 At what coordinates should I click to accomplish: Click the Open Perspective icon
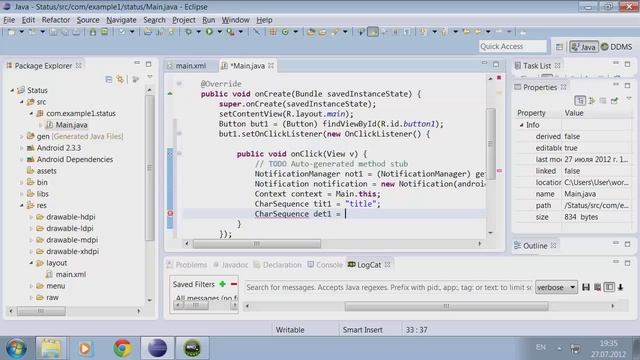coord(559,47)
